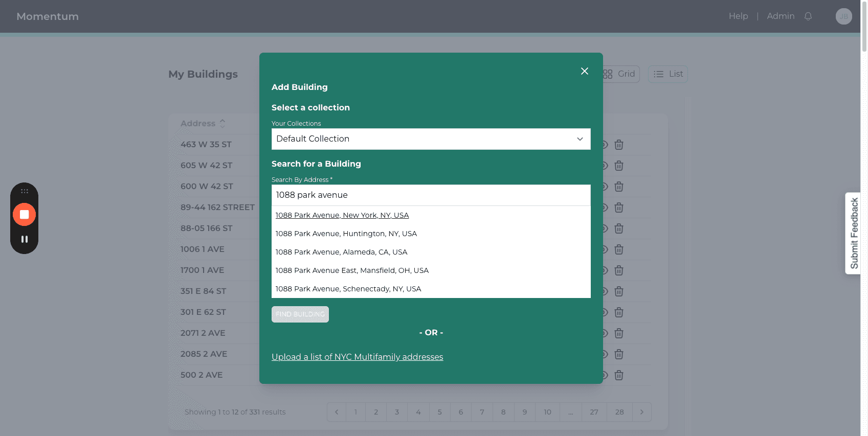This screenshot has height=436, width=868.
Task: Delete the 2071 2 AVE building
Action: click(619, 333)
